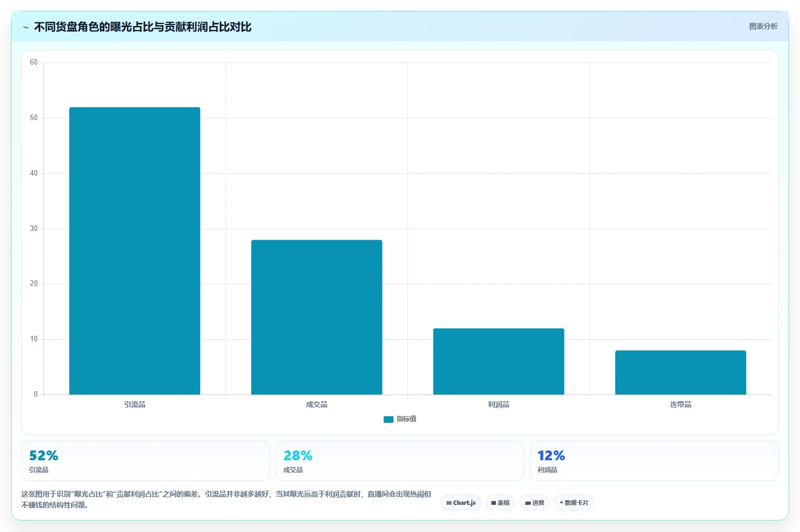Click the chart title 不同货盘角色的曝光占比与贡献利润占比对比
Viewport: 800px width, 532px height.
(x=142, y=27)
